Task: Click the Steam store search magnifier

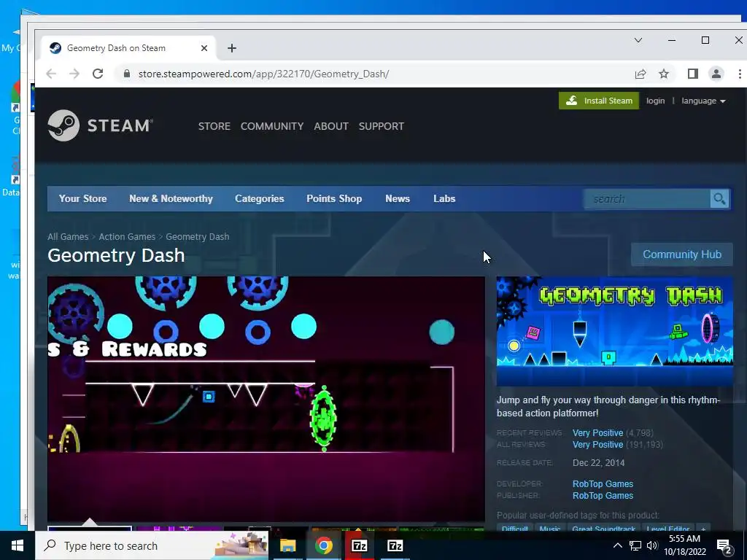Action: [x=719, y=198]
